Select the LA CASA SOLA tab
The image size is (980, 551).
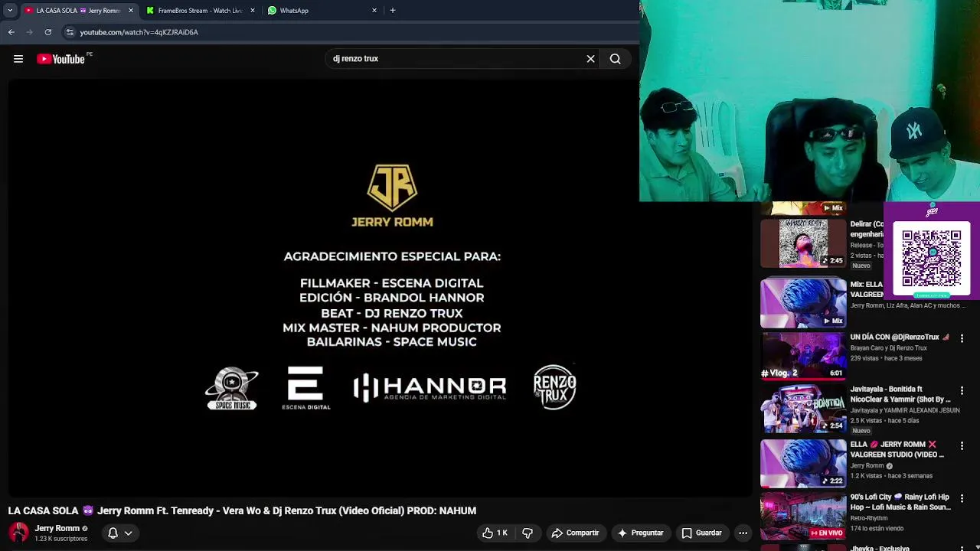point(78,11)
